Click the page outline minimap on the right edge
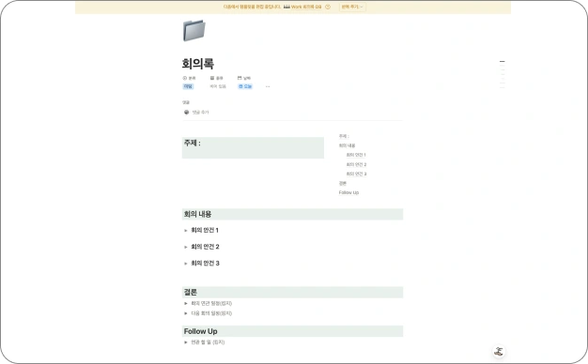Screen dimensions: 588x364 tap(503, 74)
